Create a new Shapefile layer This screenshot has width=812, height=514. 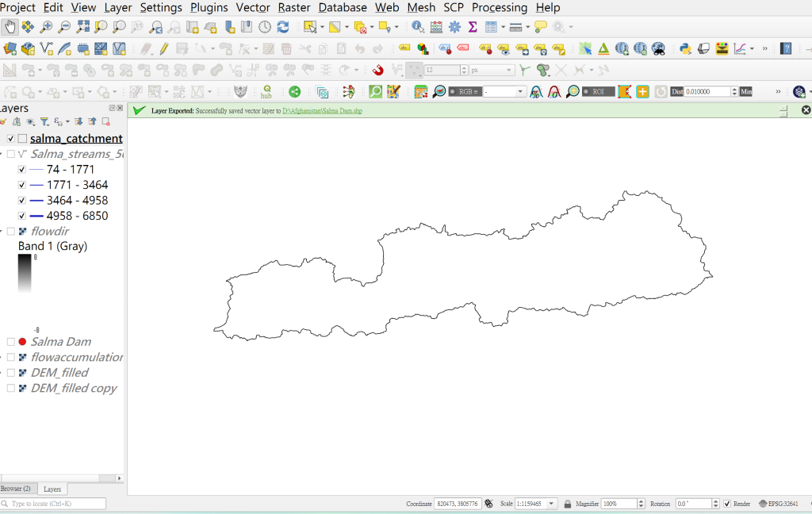coord(47,48)
